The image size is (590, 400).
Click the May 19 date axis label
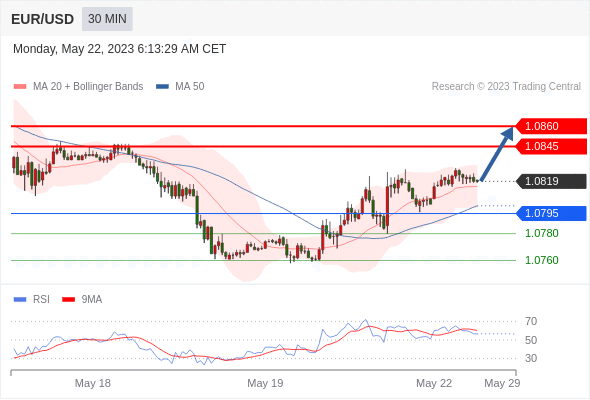(x=265, y=383)
